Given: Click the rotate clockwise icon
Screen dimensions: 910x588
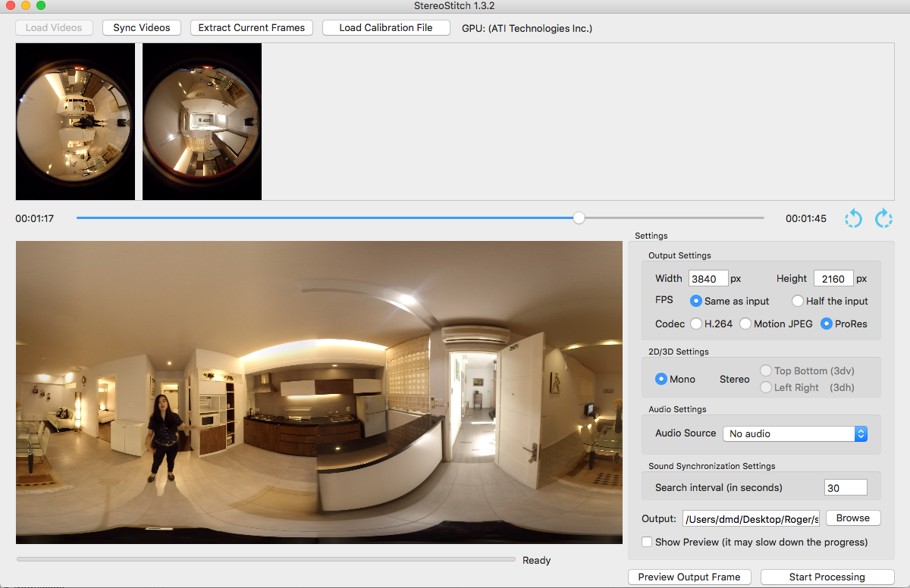Looking at the screenshot, I should click(883, 219).
